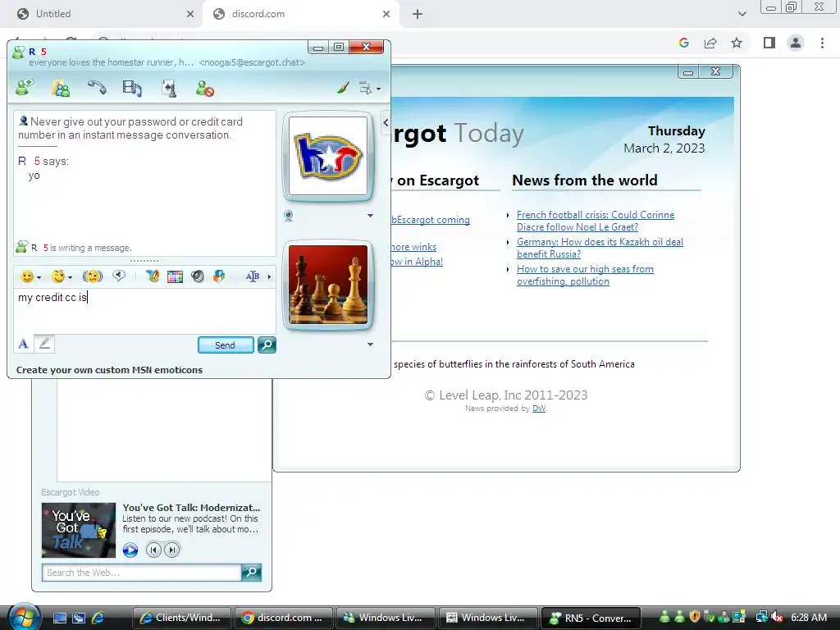This screenshot has width=840, height=630.
Task: Open French football crisis news link
Action: (x=596, y=221)
